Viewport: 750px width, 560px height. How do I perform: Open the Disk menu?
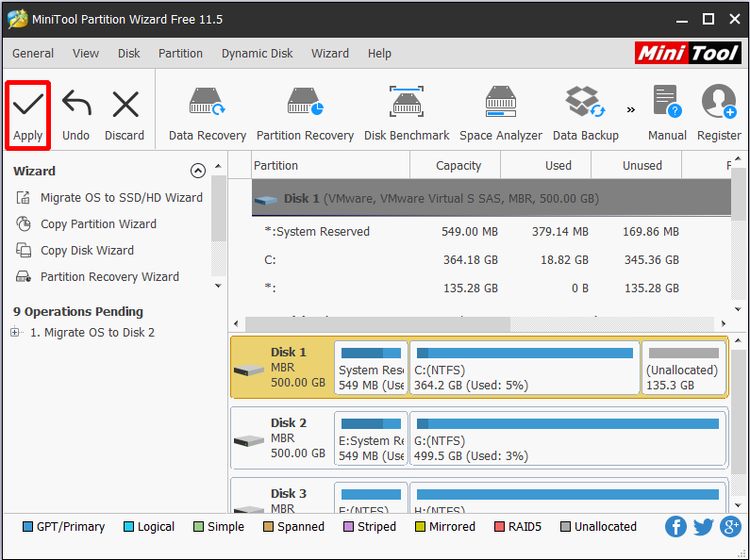129,54
